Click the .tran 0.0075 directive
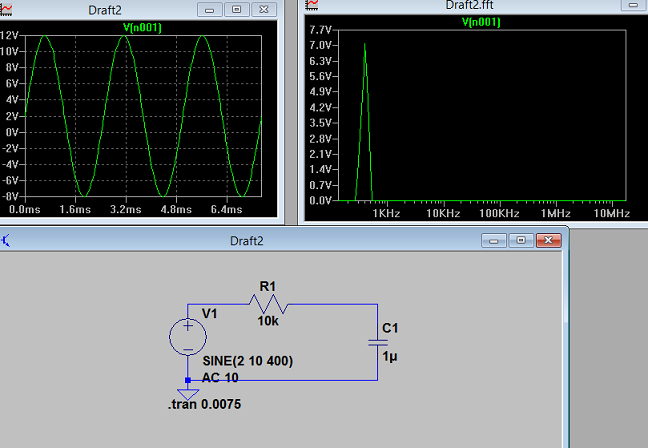Screen dimensions: 648x448 click(x=204, y=404)
